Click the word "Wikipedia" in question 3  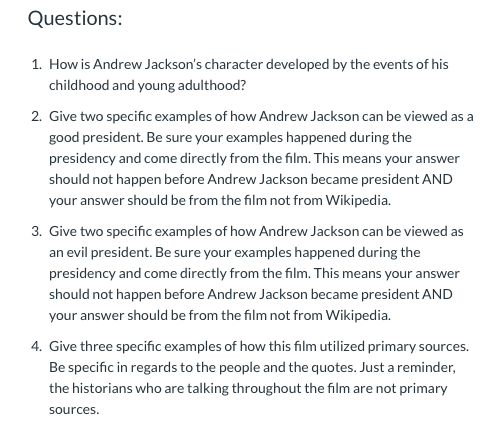click(x=358, y=316)
